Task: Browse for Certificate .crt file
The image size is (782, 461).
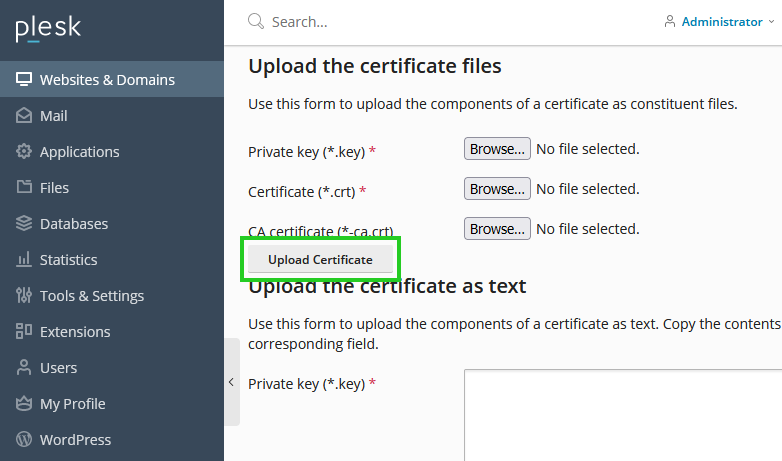Action: [497, 189]
